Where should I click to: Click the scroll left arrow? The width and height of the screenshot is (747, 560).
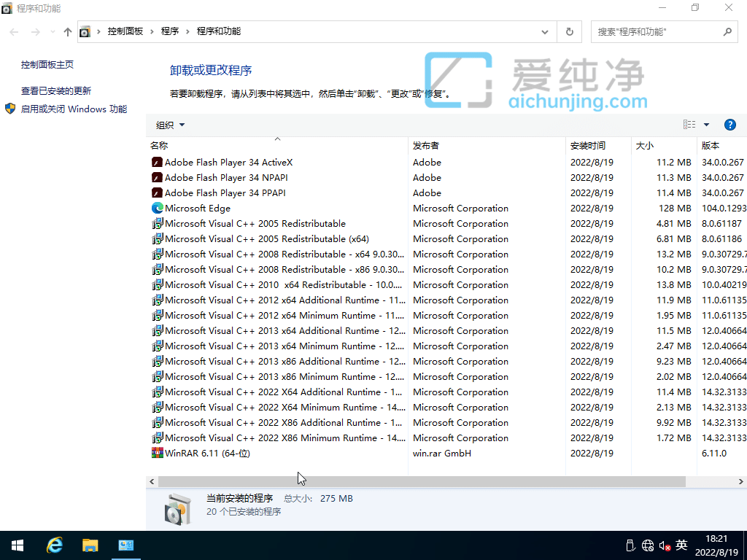(x=152, y=481)
